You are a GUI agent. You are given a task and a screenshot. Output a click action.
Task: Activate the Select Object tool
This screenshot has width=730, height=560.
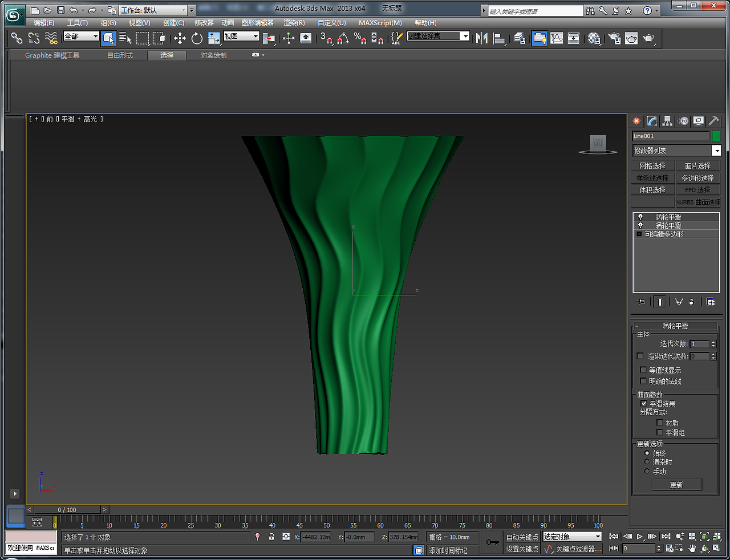coord(108,38)
